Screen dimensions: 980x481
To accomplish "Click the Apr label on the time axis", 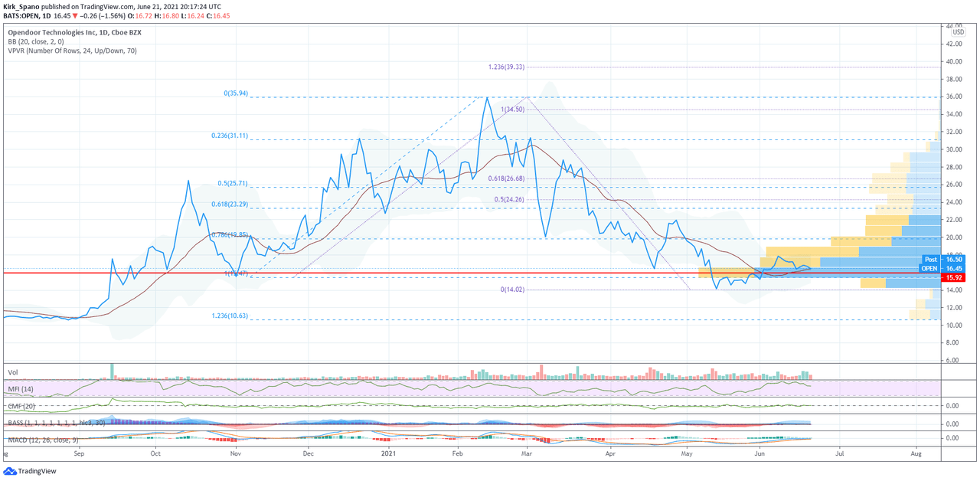I will [610, 454].
